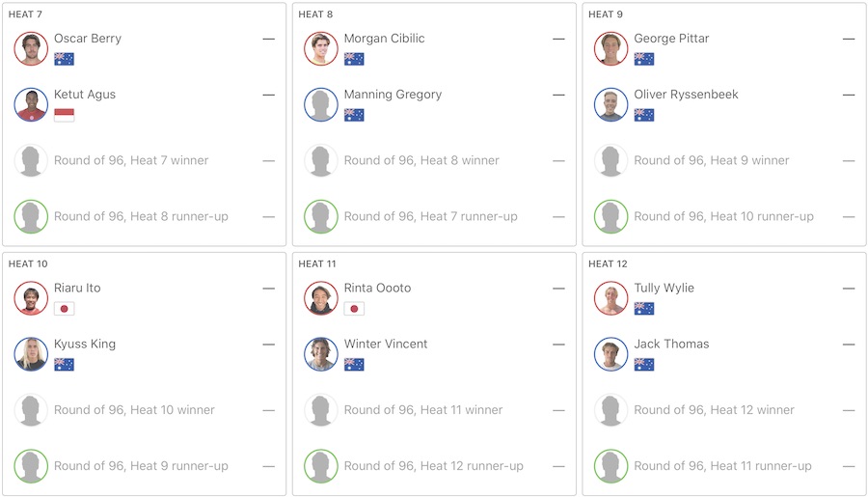This screenshot has height=497, width=868.
Task: Select the Heat 7 header label
Action: [x=25, y=14]
